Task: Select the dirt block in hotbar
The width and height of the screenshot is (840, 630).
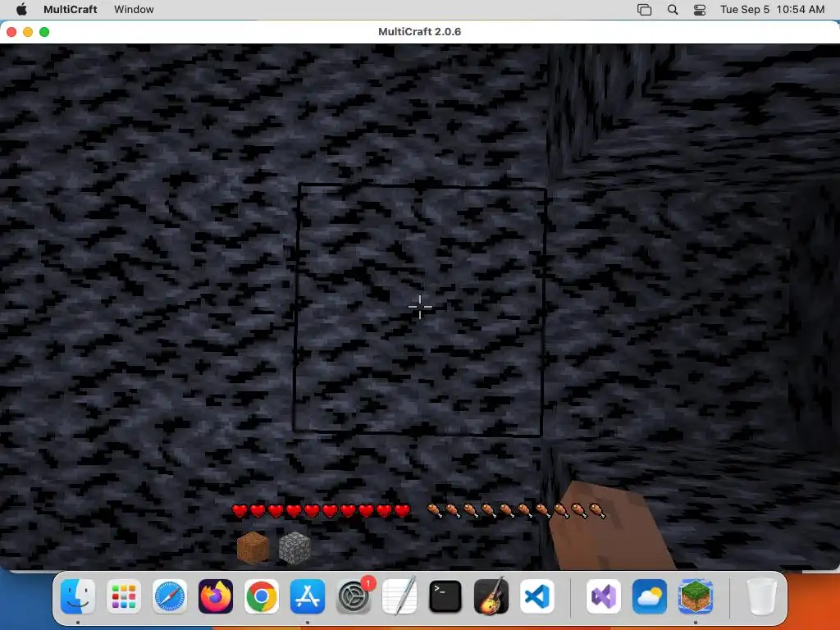Action: (253, 547)
